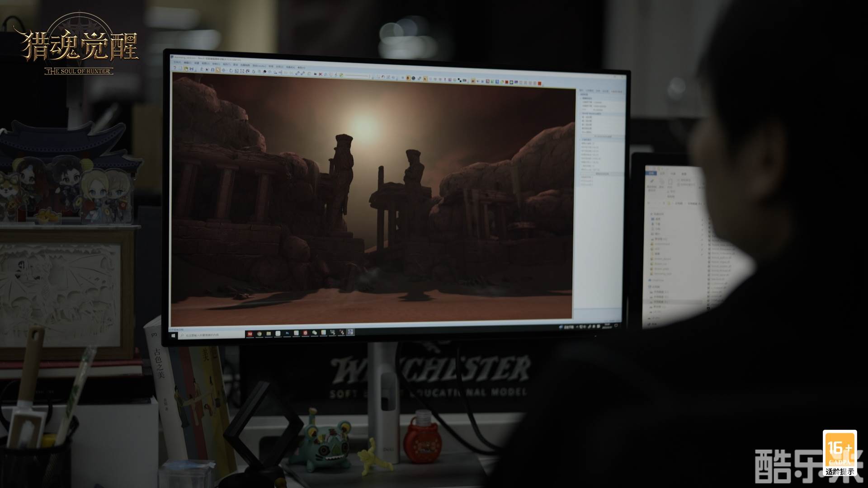Click the question mark help icon
The image size is (868, 488).
click(x=175, y=68)
